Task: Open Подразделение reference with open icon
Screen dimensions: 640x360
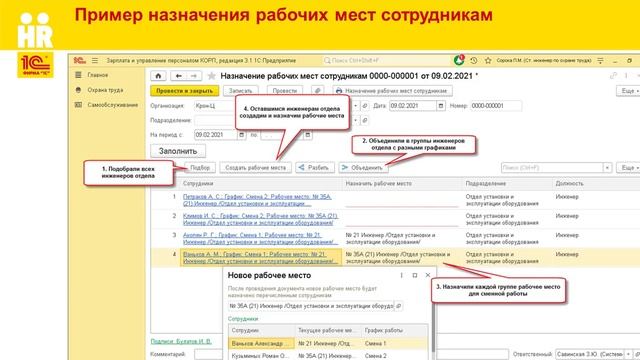Action: [365, 120]
